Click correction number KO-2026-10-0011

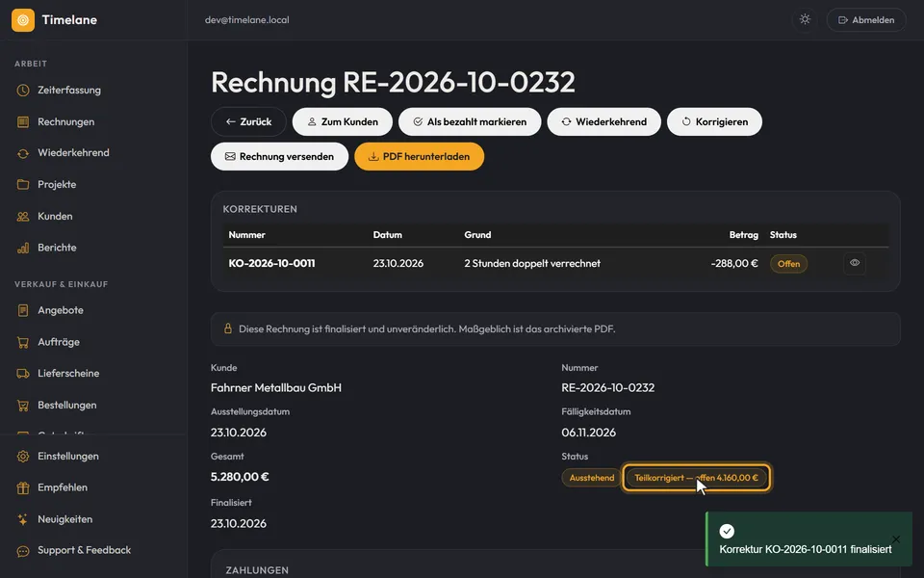271,264
